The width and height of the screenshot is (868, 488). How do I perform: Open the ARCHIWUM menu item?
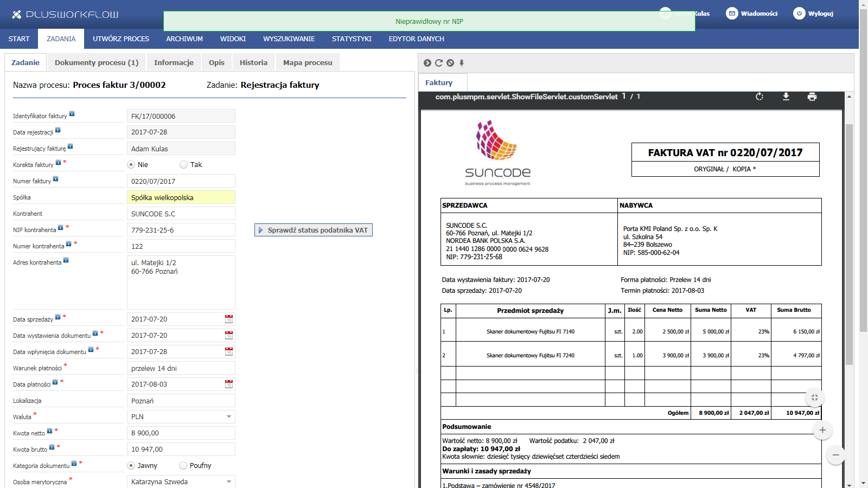coord(184,39)
